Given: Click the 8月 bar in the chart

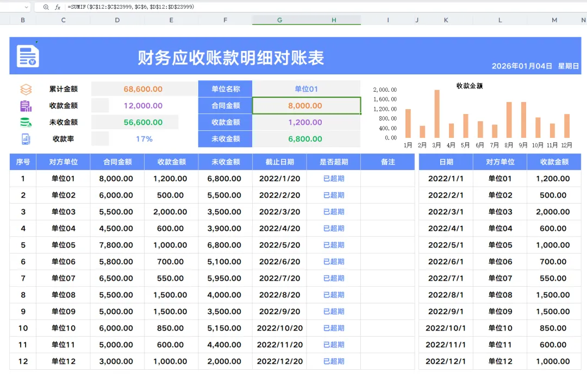Looking at the screenshot, I should click(509, 119).
